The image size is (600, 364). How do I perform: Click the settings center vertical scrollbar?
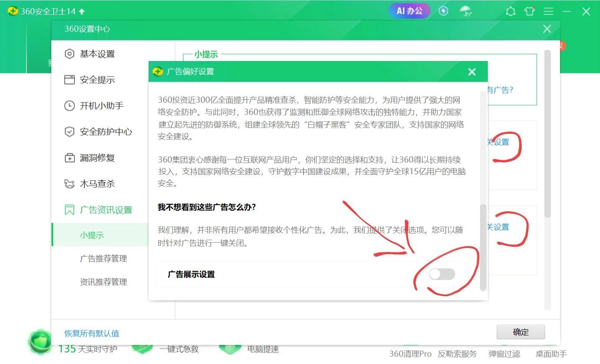547,133
